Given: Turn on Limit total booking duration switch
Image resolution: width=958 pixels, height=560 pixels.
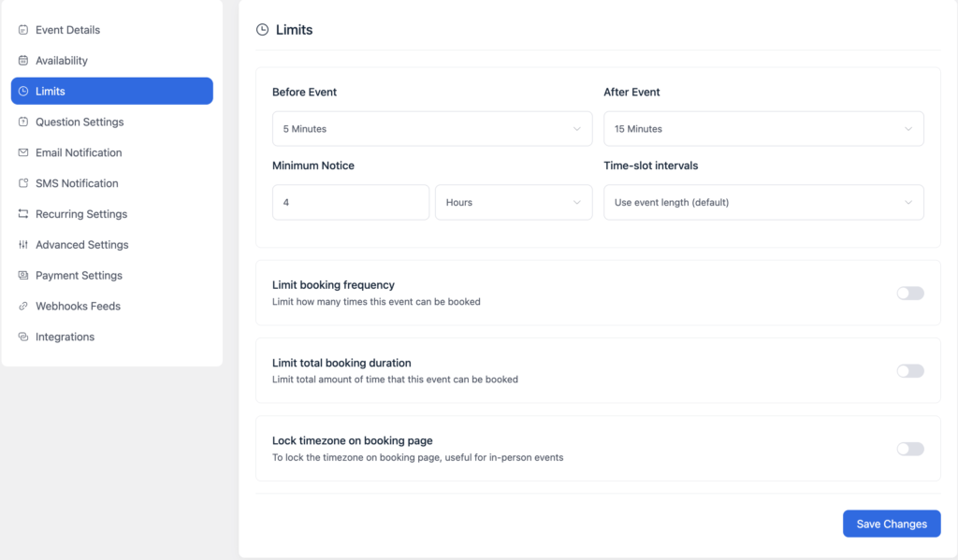Looking at the screenshot, I should (909, 371).
